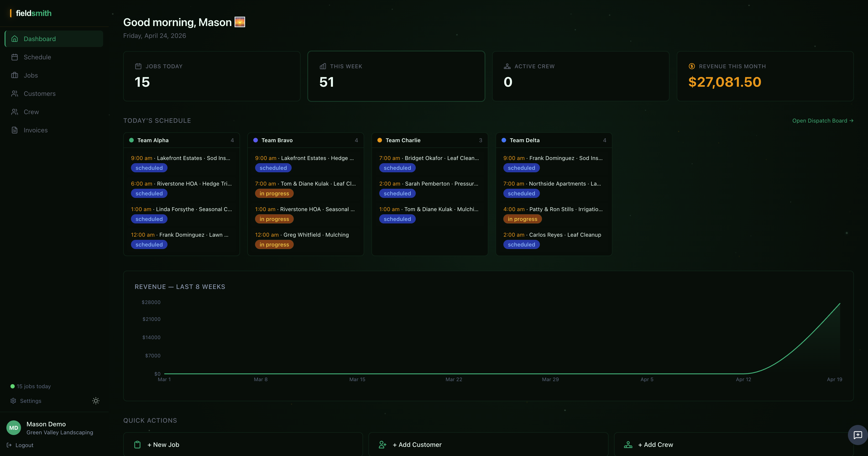Go to the Schedule page

point(54,57)
